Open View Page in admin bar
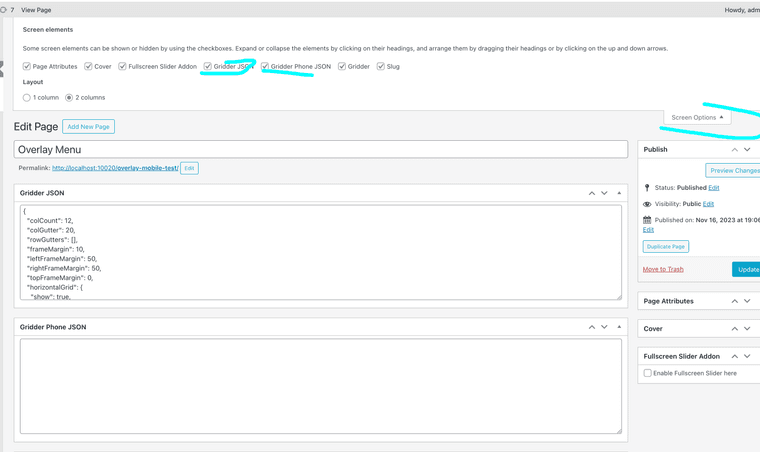The height and width of the screenshot is (452, 760). pos(36,10)
